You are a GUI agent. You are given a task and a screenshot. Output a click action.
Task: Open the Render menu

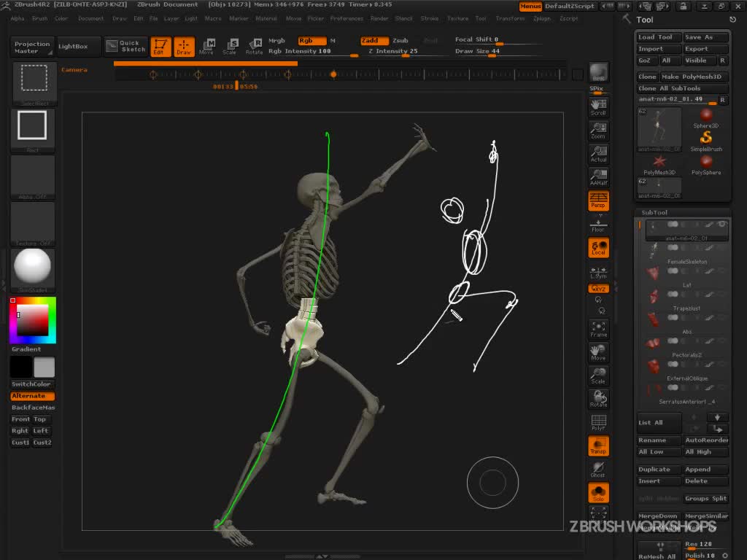click(x=379, y=18)
